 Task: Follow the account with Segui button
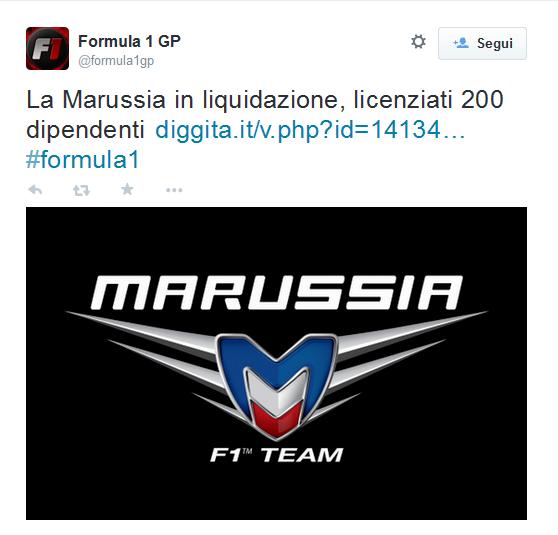click(x=482, y=43)
